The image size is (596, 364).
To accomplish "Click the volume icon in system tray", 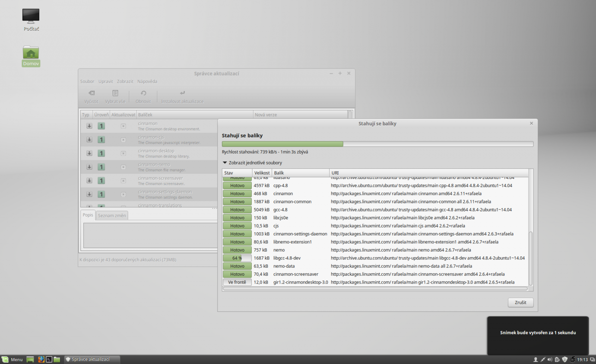I will pos(550,360).
